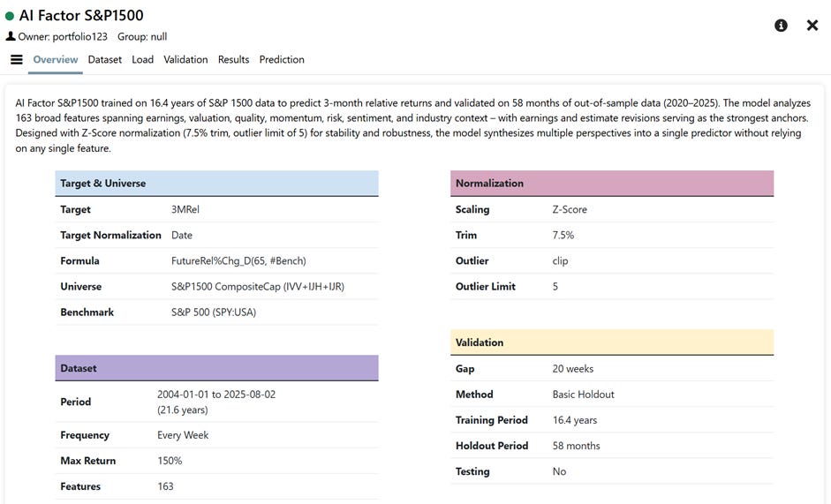The height and width of the screenshot is (504, 831).
Task: Click the purple Dataset section header
Action: click(x=216, y=368)
